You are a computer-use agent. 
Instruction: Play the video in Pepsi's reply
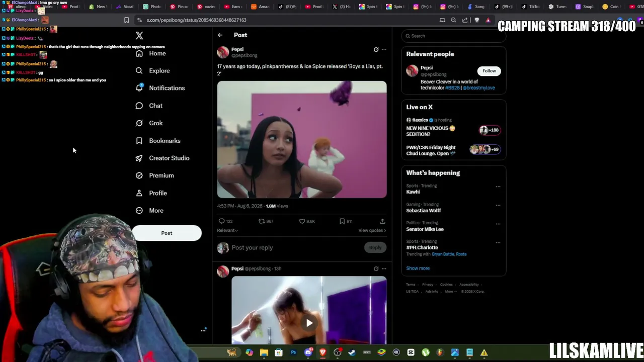(309, 323)
